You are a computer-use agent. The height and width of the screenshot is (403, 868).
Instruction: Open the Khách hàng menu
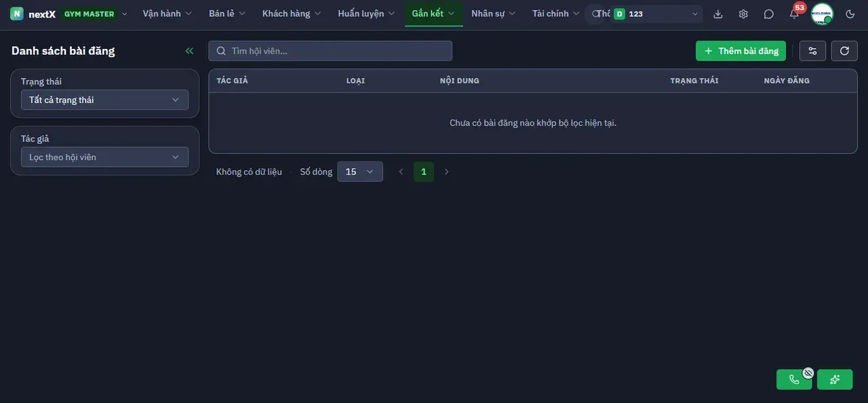(x=292, y=14)
